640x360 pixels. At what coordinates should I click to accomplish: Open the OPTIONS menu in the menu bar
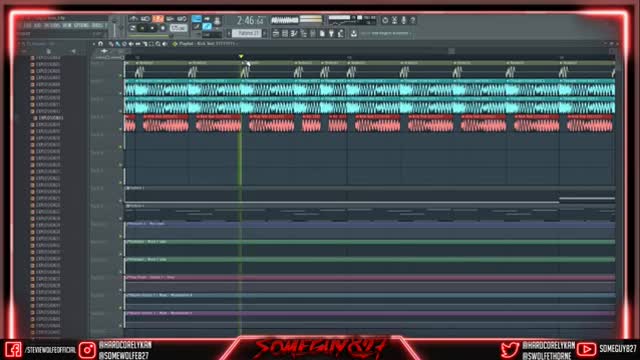point(81,25)
